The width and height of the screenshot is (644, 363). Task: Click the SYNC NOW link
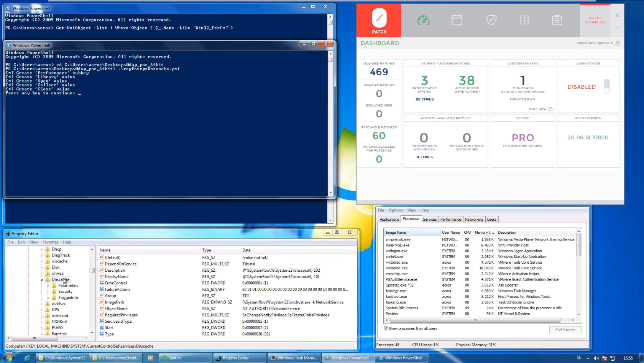point(537,109)
